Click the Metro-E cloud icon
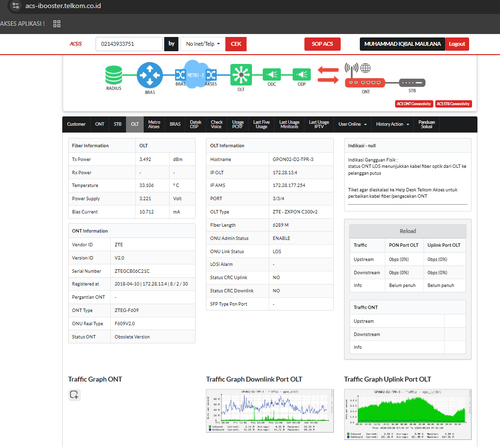The height and width of the screenshot is (447, 500). point(196,74)
